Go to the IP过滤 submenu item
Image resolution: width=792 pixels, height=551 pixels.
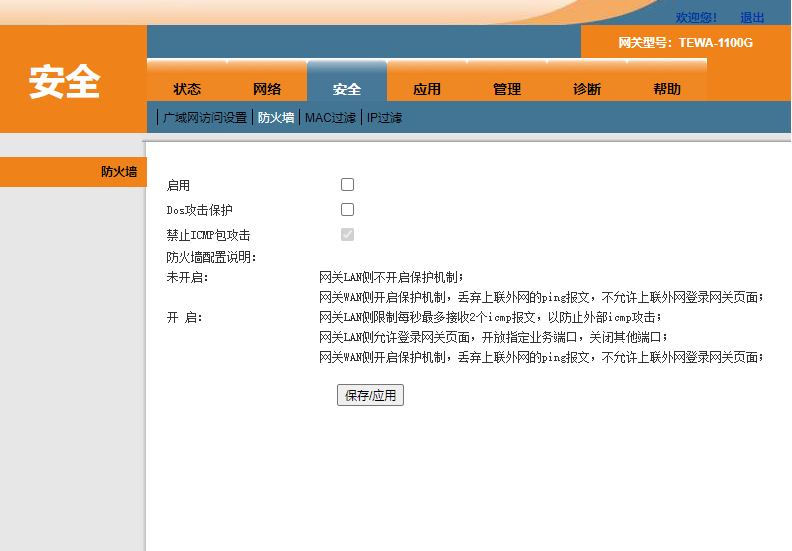coord(384,118)
